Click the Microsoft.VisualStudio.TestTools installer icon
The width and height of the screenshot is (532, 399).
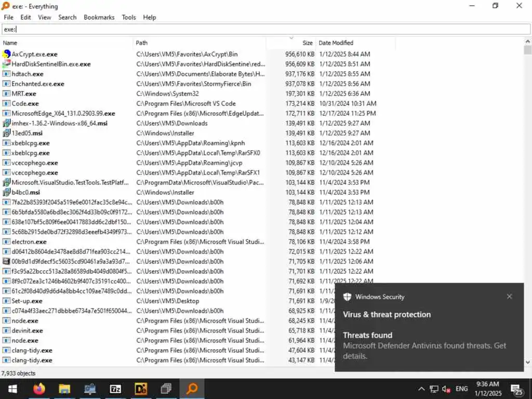coord(6,182)
